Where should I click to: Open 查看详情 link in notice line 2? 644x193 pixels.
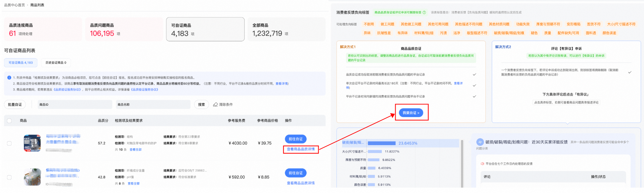pos(282,84)
